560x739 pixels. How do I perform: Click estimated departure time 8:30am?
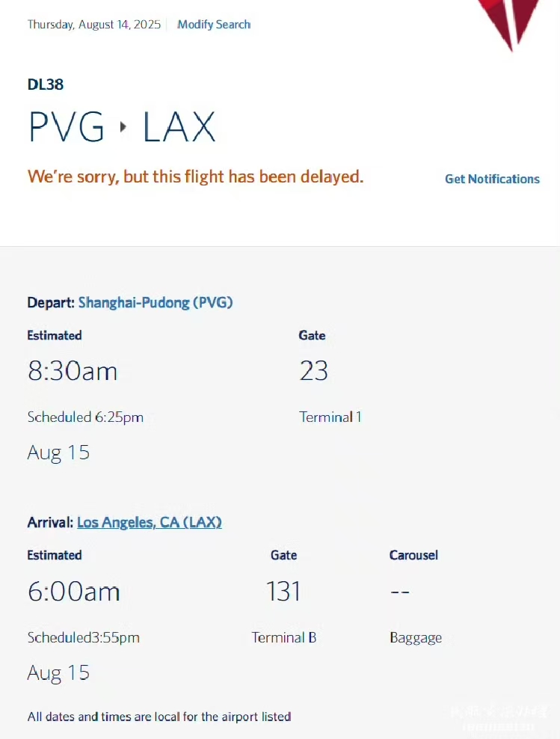pos(73,371)
